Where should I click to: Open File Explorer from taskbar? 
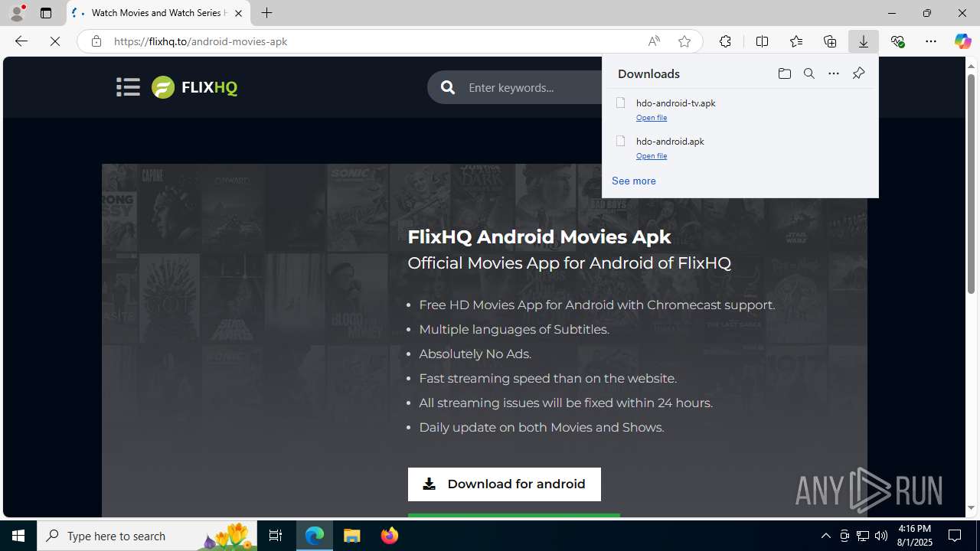pos(352,536)
